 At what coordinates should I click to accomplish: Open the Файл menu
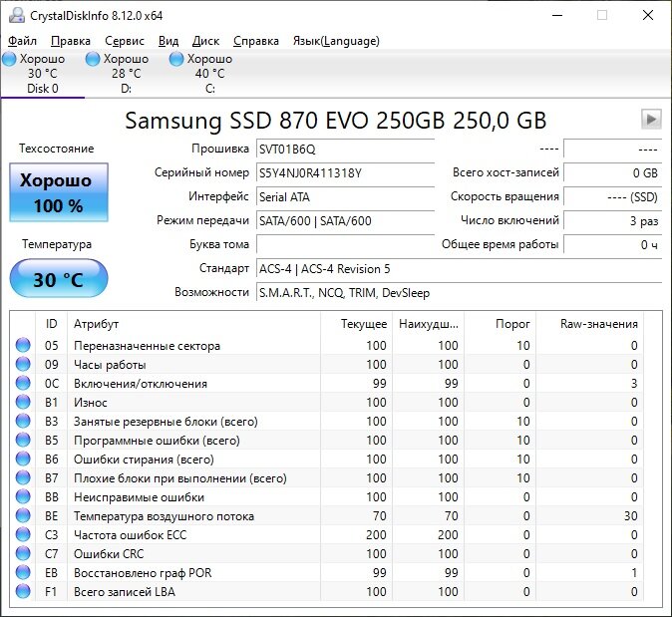point(22,41)
